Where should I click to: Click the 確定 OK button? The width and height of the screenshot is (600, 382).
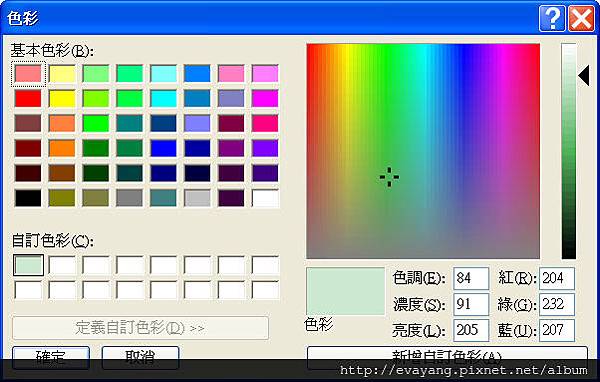[51, 357]
